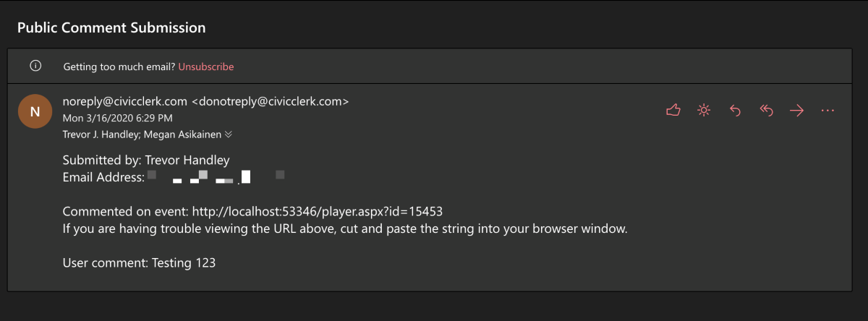Reply to the sender using the single arrow
Screen dimensions: 868x321
click(735, 111)
